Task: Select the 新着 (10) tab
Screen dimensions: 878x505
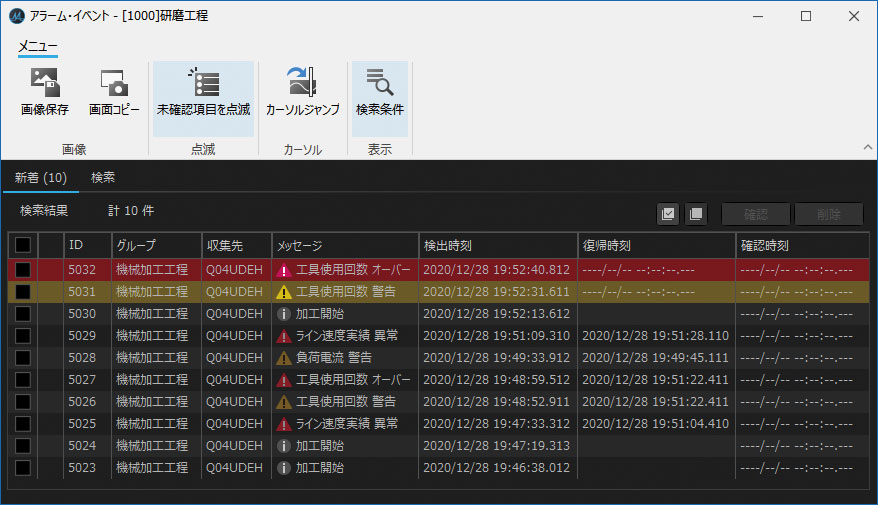Action: (41, 178)
